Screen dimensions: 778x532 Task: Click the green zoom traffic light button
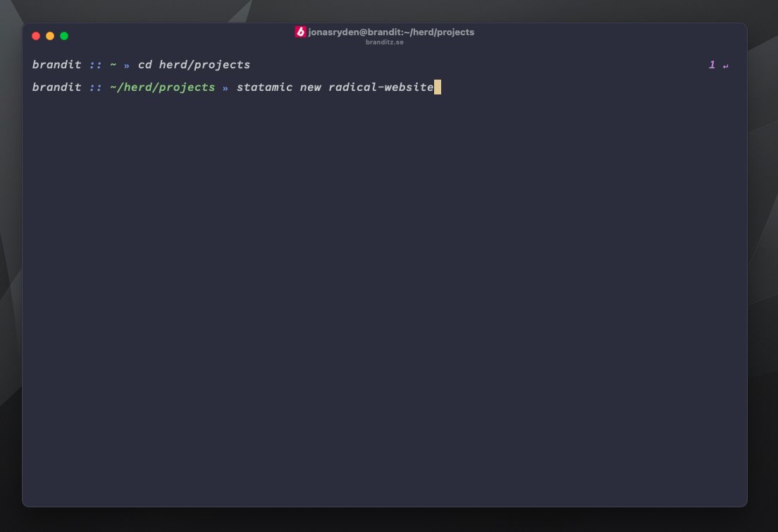64,35
